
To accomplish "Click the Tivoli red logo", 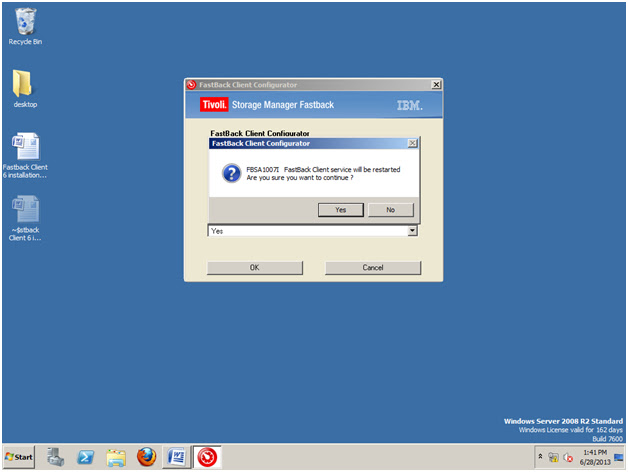I will pyautogui.click(x=214, y=105).
